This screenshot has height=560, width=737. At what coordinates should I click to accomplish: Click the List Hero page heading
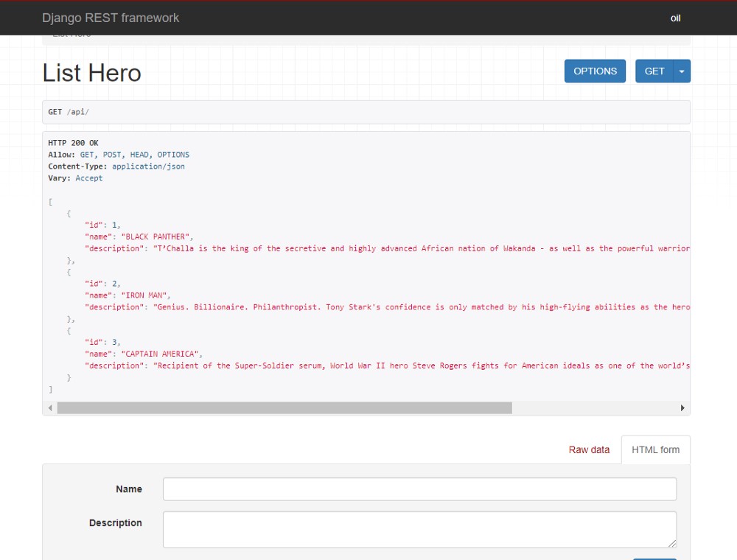click(x=91, y=73)
